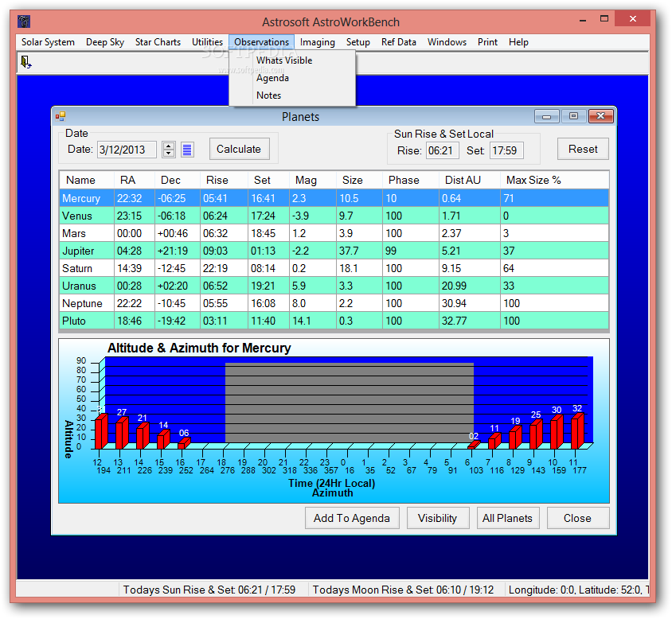Viewport: 672px width, 619px height.
Task: Click the chart bar labeled 19
Action: pos(515,438)
